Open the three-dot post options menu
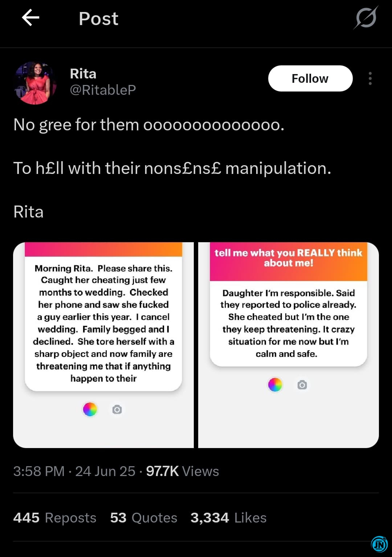The image size is (392, 557). point(370,78)
